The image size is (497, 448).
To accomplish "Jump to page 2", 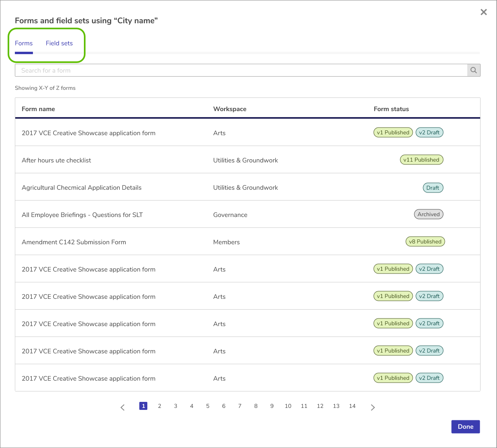I will [x=159, y=406].
